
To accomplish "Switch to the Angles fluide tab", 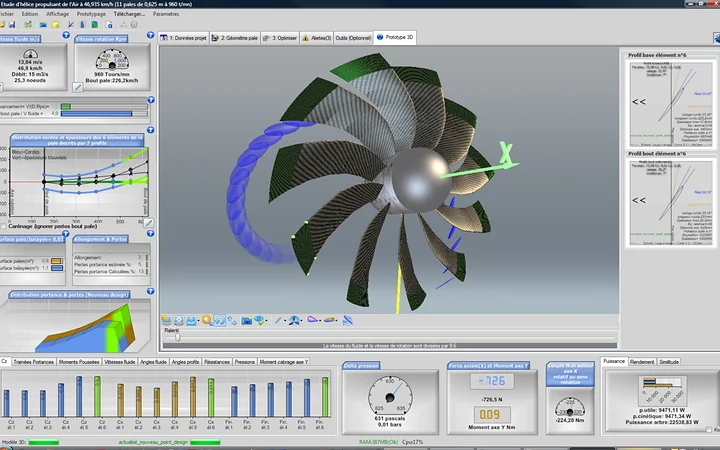I will point(153,362).
